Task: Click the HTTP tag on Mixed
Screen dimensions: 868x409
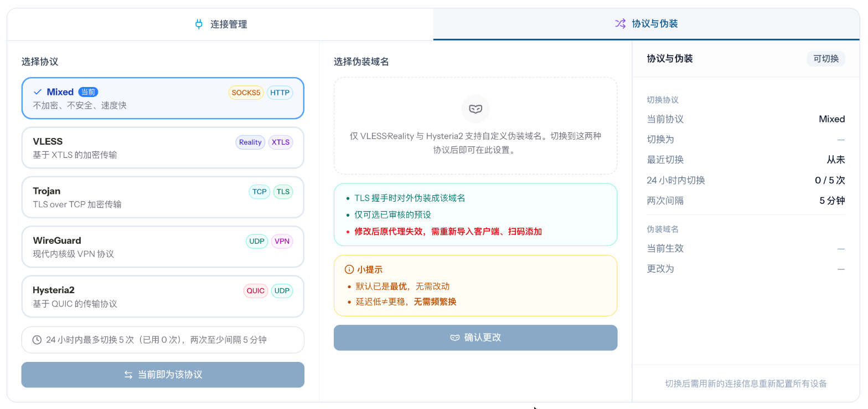Action: (280, 93)
